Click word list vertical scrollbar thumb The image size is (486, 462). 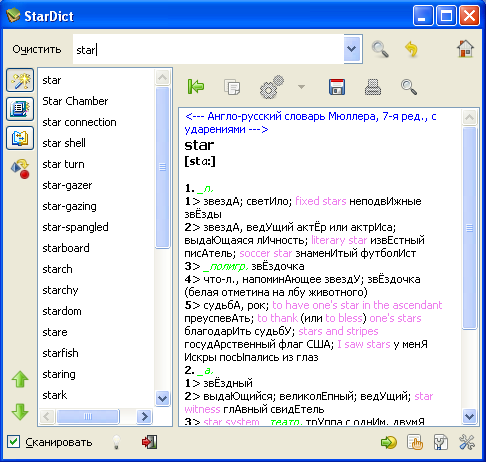coord(163,167)
